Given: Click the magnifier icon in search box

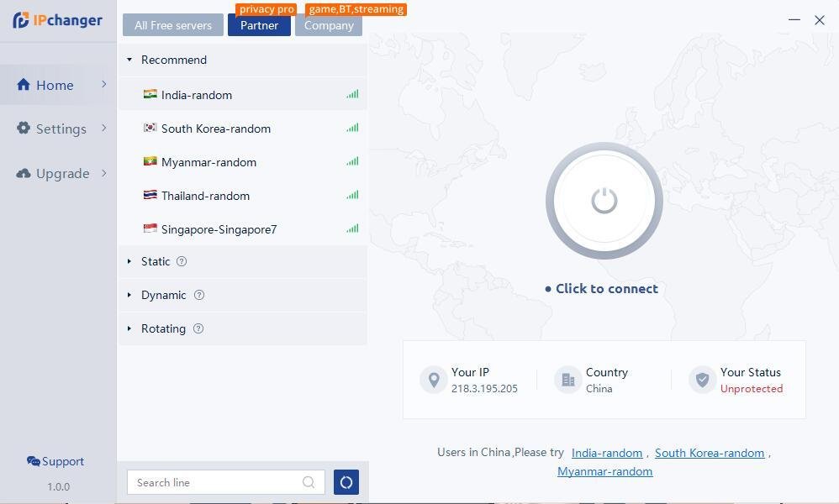Looking at the screenshot, I should click(309, 482).
